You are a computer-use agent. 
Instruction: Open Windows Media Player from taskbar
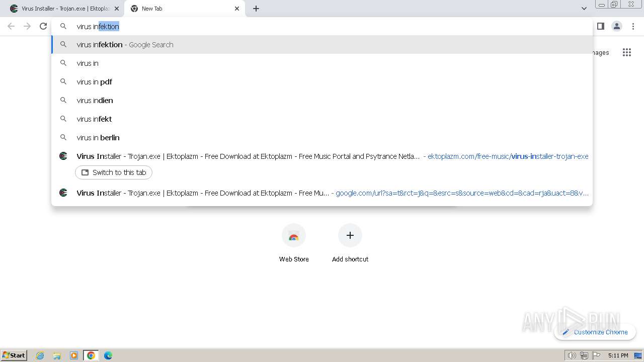[74, 355]
